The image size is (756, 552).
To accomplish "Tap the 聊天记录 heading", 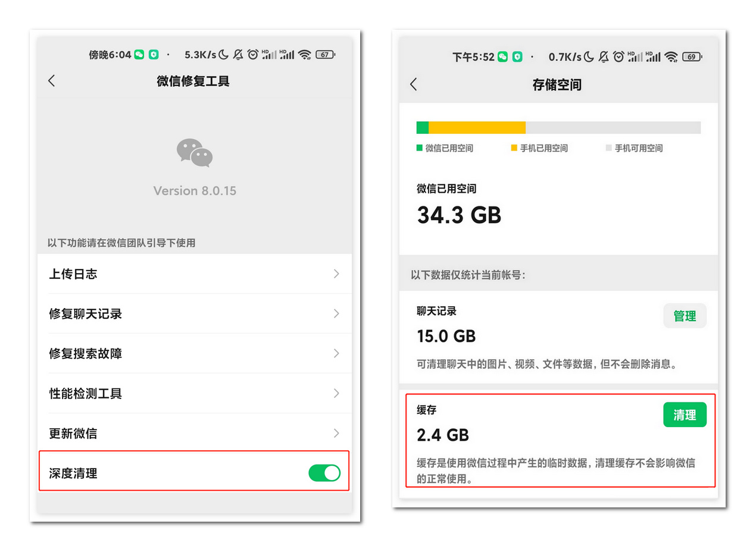I will pos(436,310).
